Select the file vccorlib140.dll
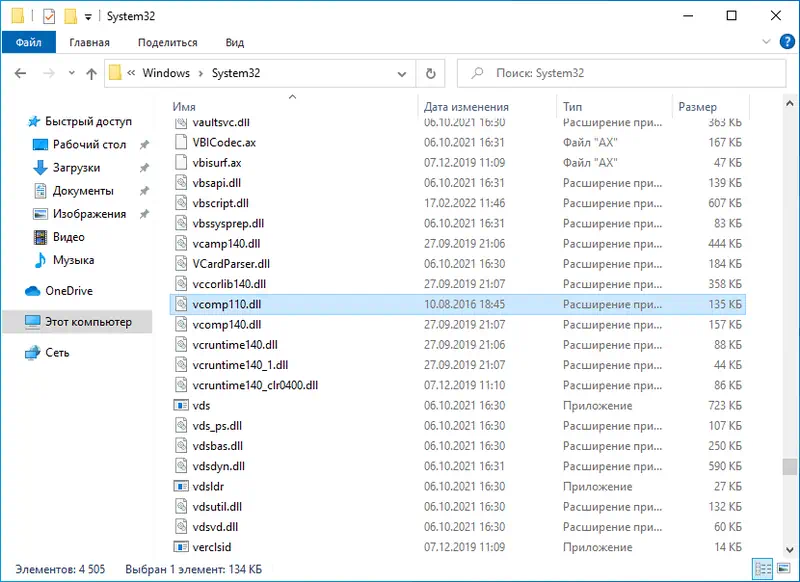Image resolution: width=800 pixels, height=582 pixels. [457, 284]
